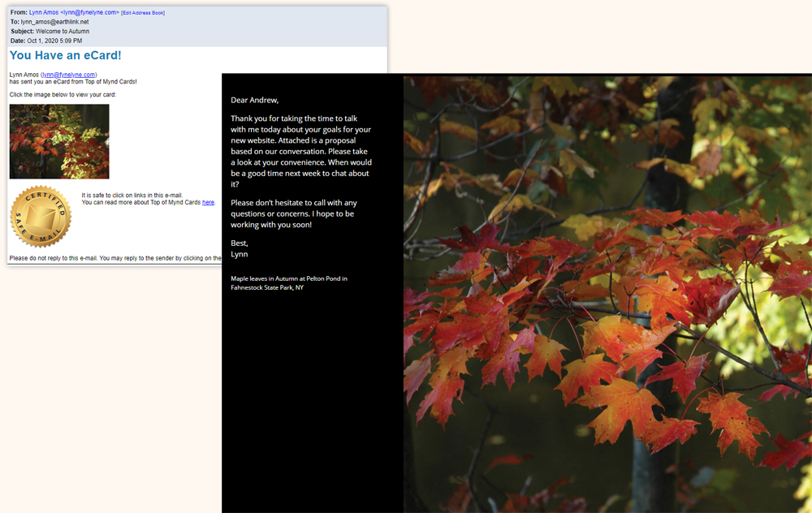Screen dimensions: 812x513
Task: Click the 'Best, Lynn' signature
Action: pos(240,248)
